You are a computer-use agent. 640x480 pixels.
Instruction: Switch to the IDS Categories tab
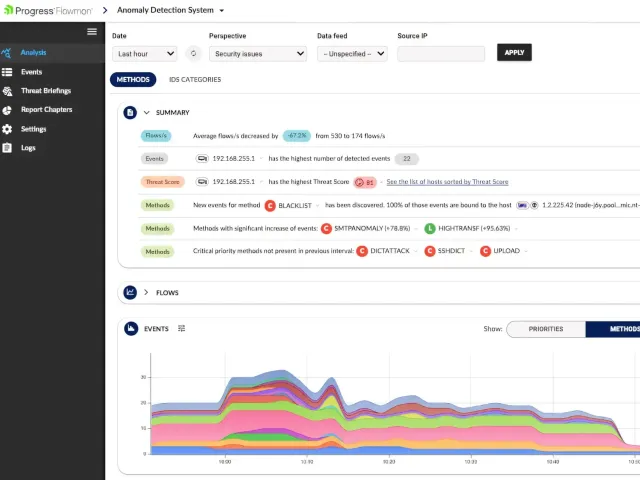195,80
